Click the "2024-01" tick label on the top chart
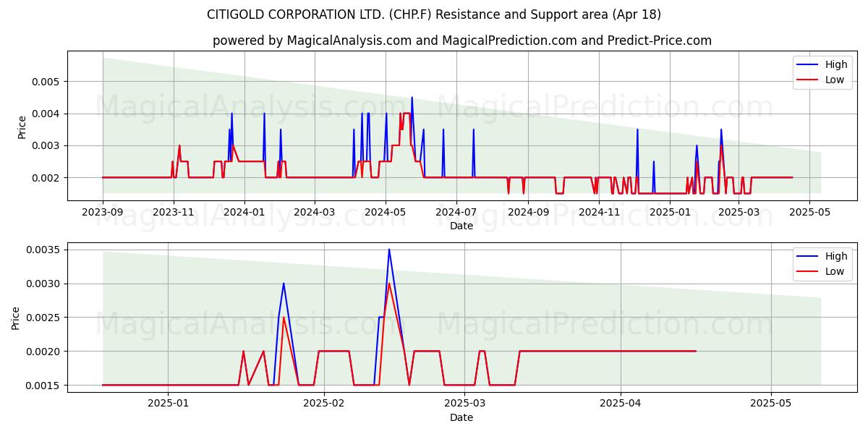868x434 pixels. coord(244,212)
